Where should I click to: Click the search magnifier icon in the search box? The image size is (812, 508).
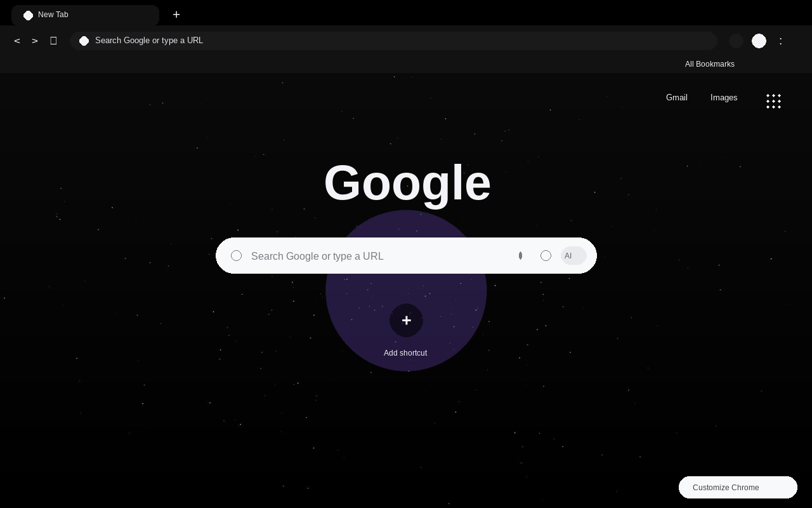click(x=236, y=255)
